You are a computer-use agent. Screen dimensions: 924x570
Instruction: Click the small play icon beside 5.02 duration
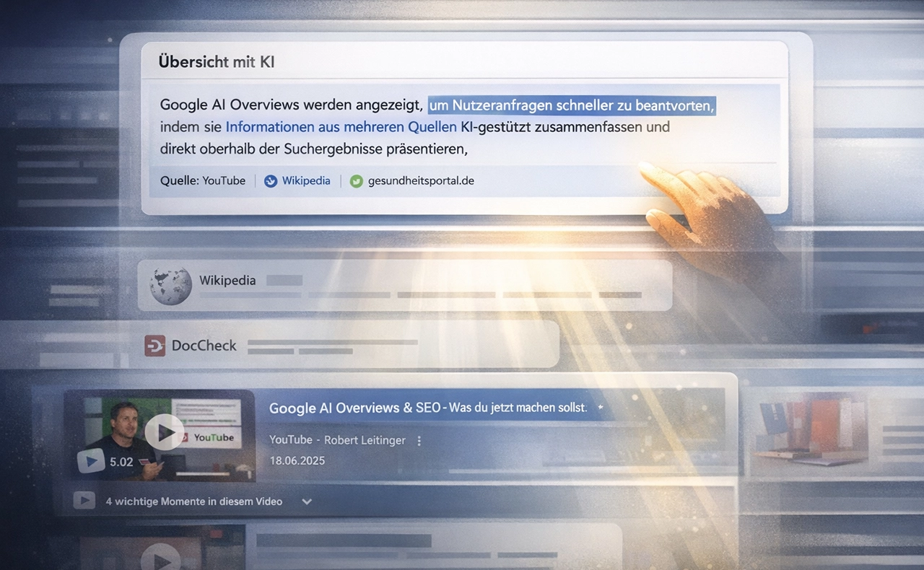click(x=91, y=461)
